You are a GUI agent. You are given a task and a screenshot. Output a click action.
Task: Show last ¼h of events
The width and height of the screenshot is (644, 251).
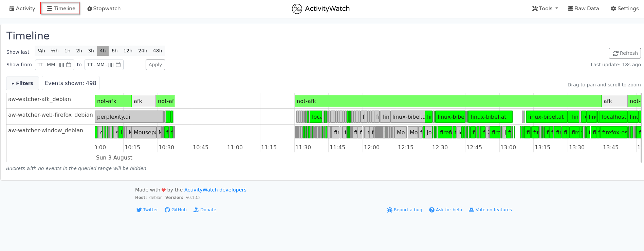pos(41,51)
